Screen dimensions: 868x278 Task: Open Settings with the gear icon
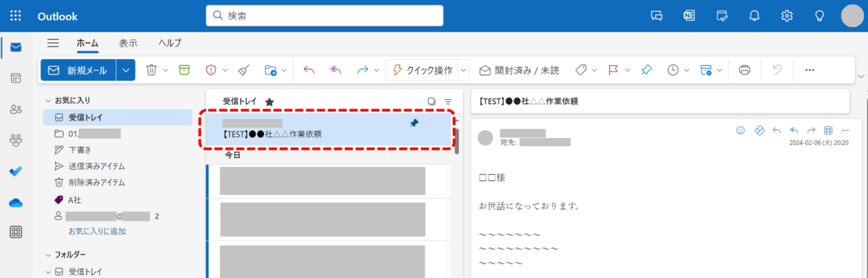click(787, 15)
